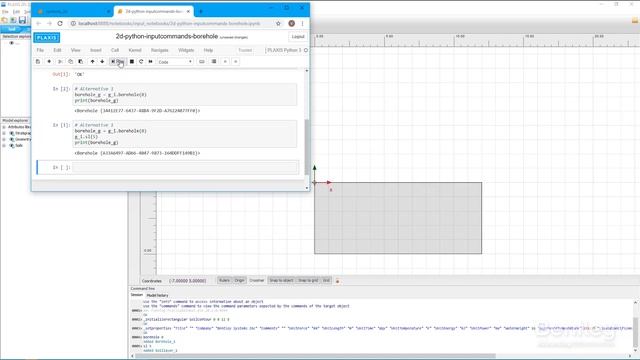640x360 pixels.
Task: Click the Logout button
Action: click(298, 37)
